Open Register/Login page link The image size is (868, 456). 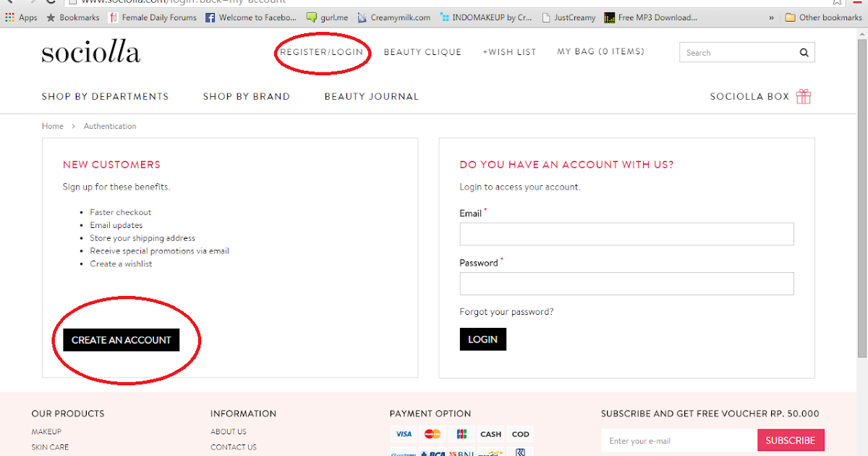click(x=321, y=52)
